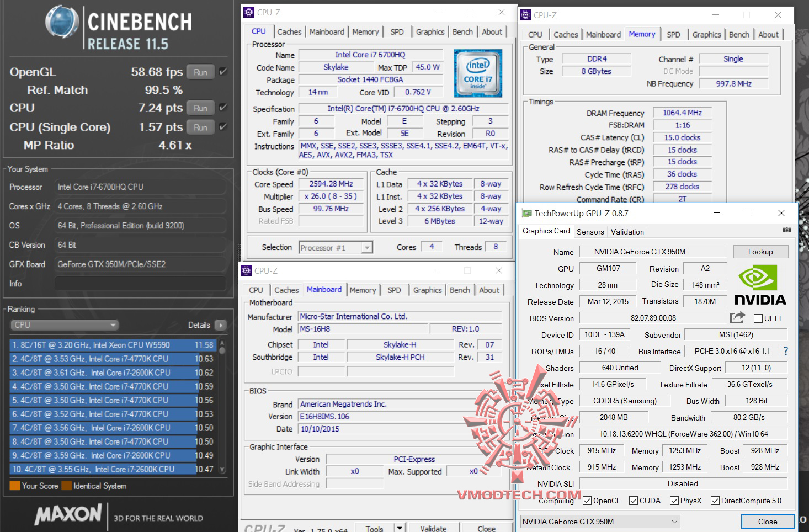Click the TechPowerUp GPU-Z title bar icon
The image size is (809, 532).
(x=526, y=213)
